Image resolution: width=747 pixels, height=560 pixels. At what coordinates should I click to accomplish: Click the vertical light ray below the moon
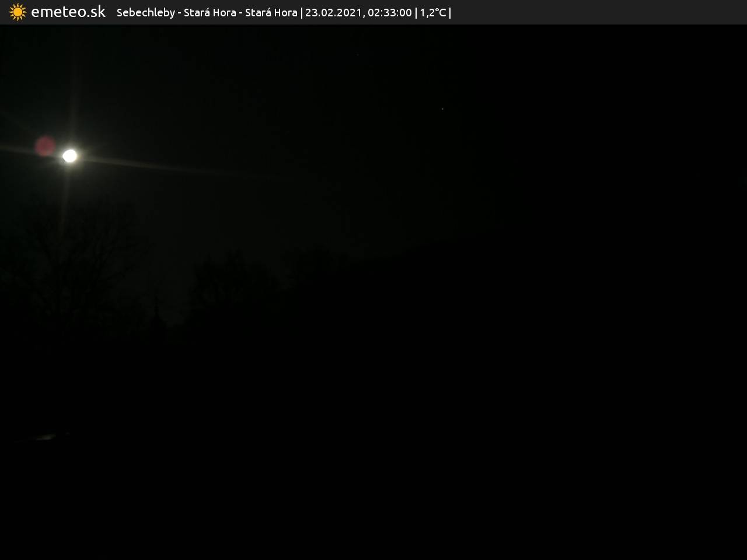[x=66, y=192]
